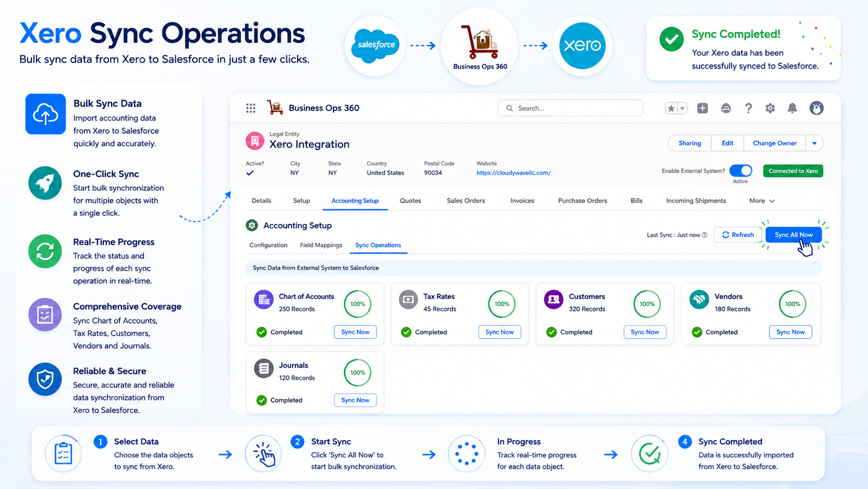Click the Reliable & Secure shield icon
Screen dimensions: 868x489
point(45,379)
